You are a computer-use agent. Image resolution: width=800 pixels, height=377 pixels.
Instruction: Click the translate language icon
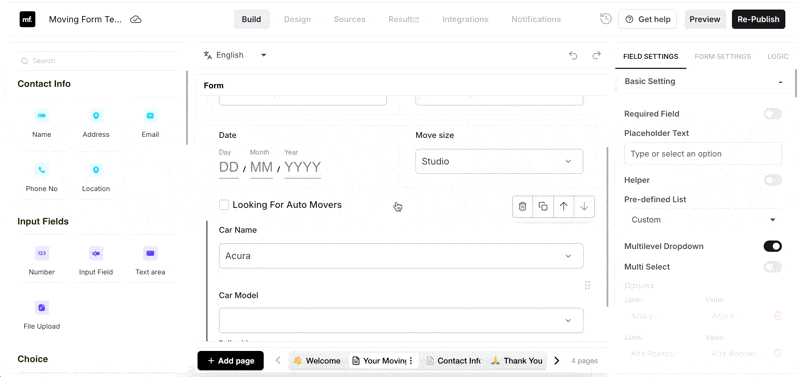pos(207,55)
